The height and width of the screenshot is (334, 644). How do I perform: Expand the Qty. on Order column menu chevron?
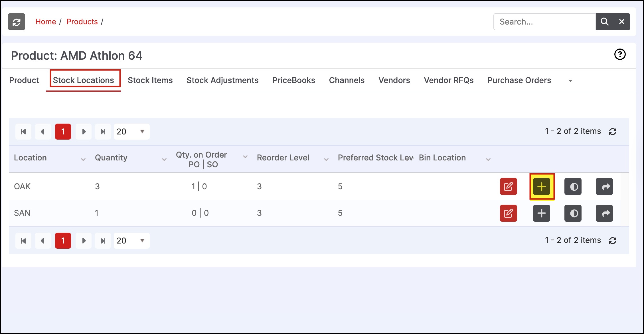coord(245,157)
